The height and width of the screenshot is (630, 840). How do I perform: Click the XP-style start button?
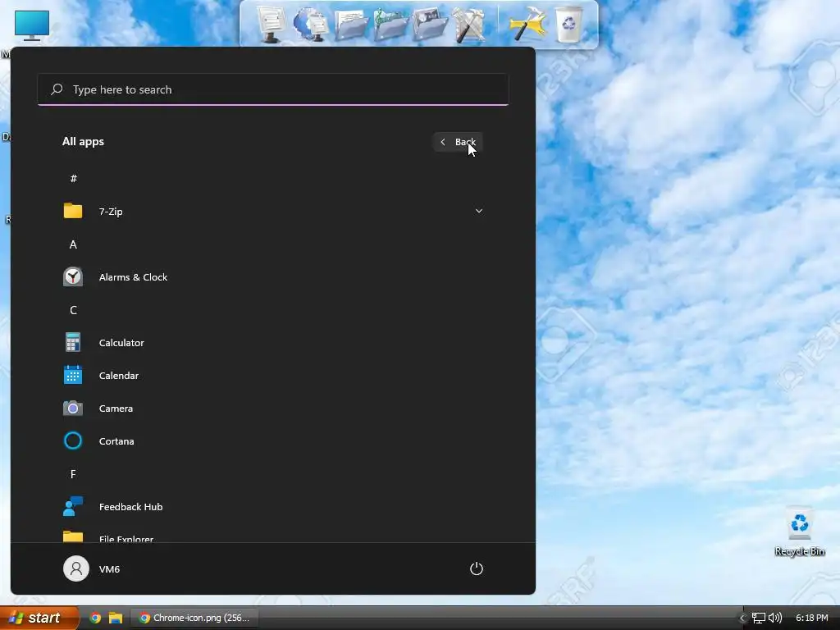click(x=39, y=618)
